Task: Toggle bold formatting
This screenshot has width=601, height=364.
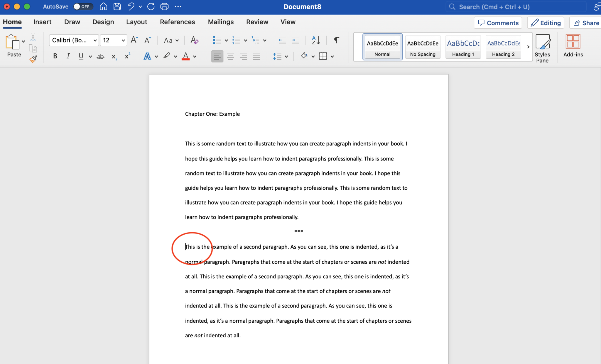Action: tap(55, 56)
